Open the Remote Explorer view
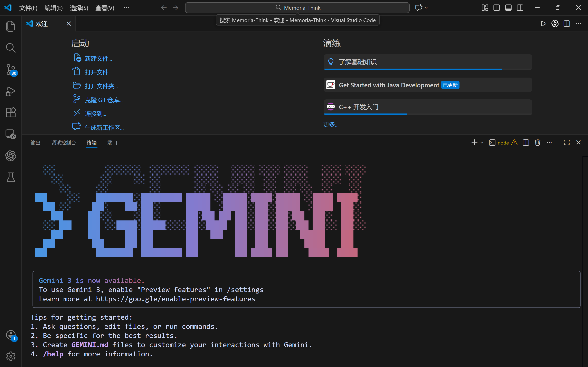Image resolution: width=588 pixels, height=367 pixels. 10,134
